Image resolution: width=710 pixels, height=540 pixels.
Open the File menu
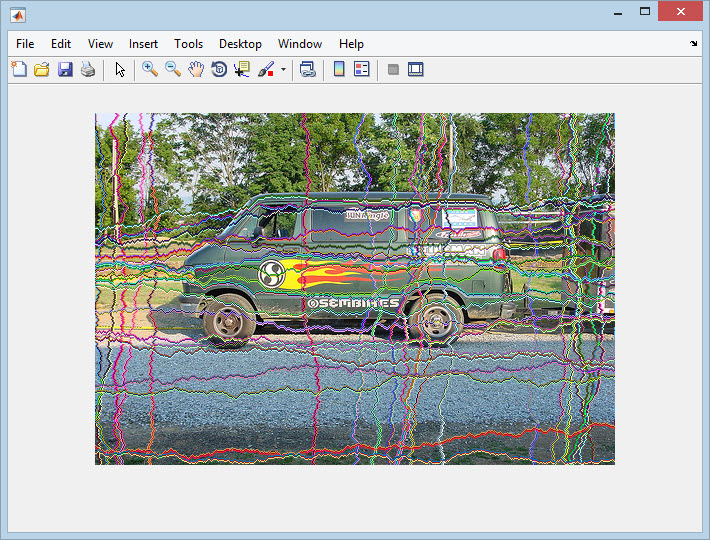point(25,44)
